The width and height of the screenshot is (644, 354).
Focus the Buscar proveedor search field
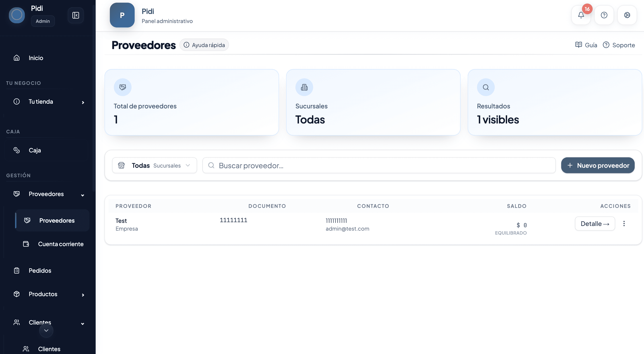(375, 165)
